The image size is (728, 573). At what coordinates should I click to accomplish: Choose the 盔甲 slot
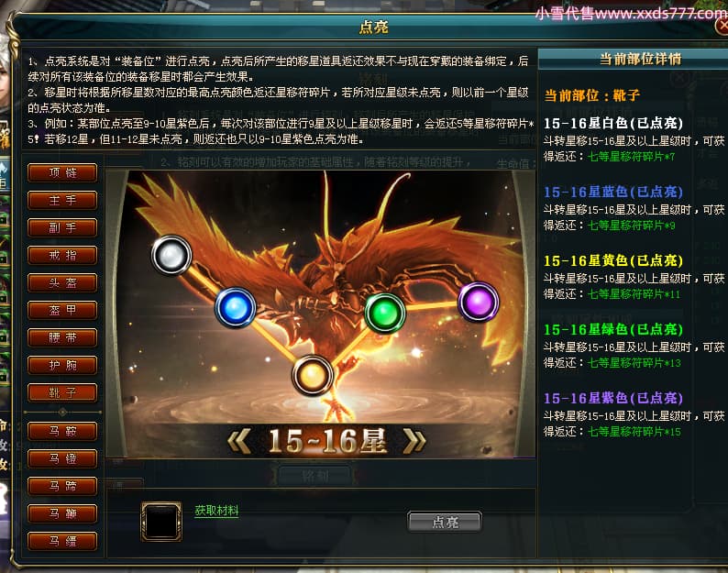point(62,310)
